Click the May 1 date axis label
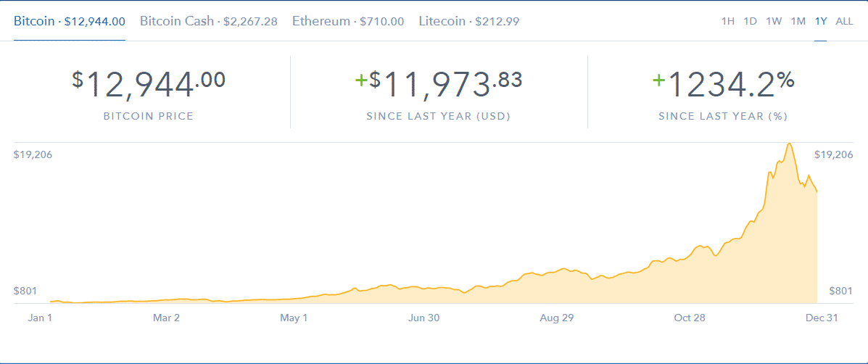The width and height of the screenshot is (868, 364). 294,318
